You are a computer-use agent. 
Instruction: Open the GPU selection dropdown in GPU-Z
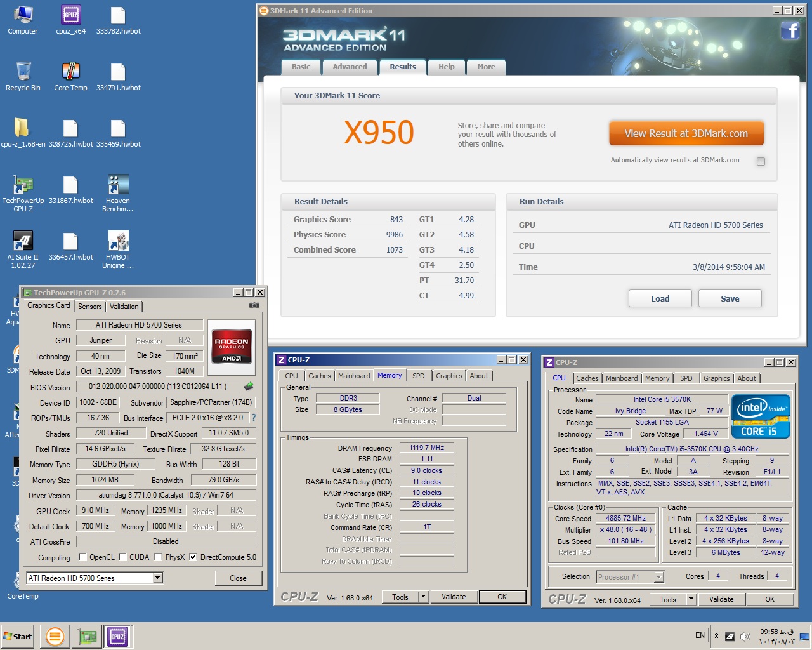coord(158,578)
